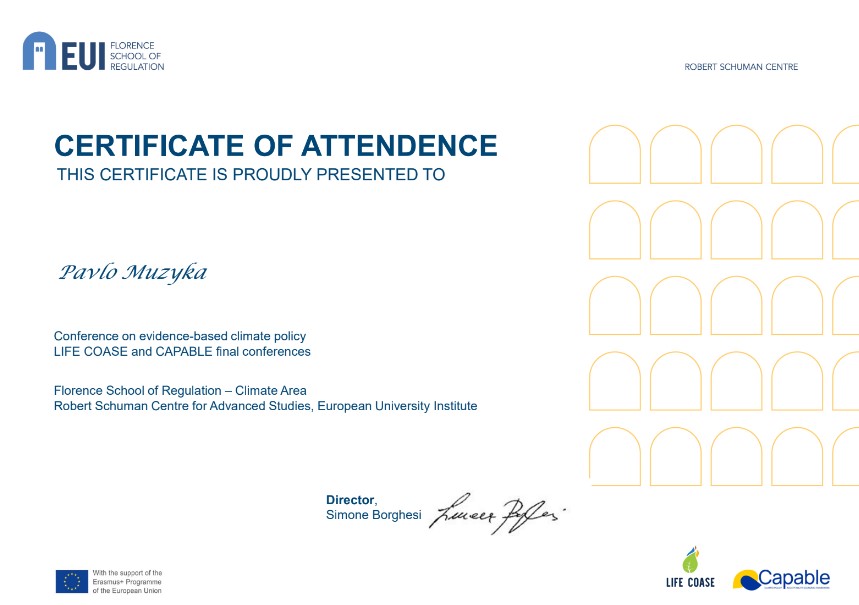This screenshot has height=605, width=859.
Task: Click the evidence-based climate policy conference line
Action: 179,336
